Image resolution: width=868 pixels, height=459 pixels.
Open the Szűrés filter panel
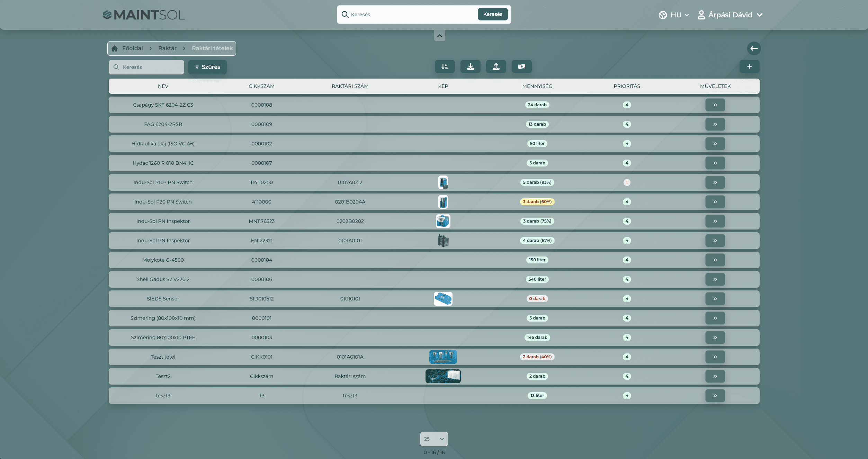click(207, 66)
